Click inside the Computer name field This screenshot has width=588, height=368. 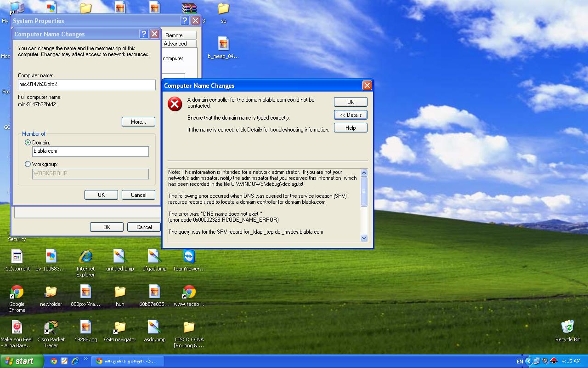(x=86, y=85)
